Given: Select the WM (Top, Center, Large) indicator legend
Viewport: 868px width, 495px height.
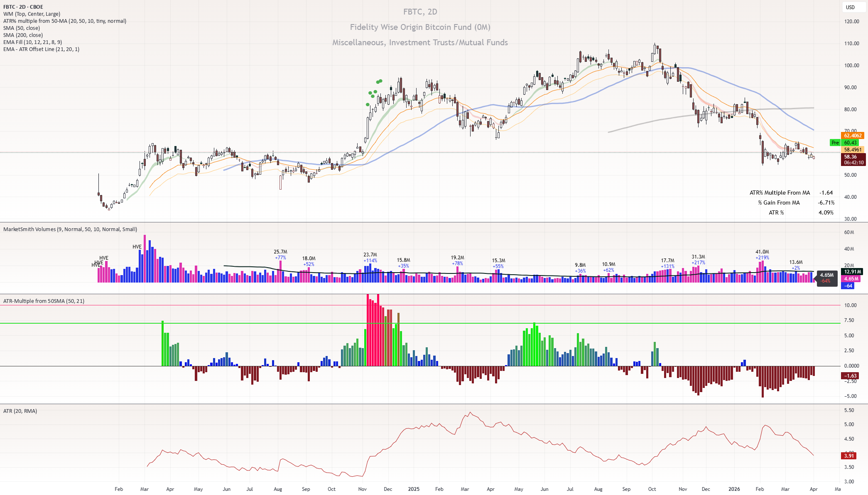Looking at the screenshot, I should click(x=32, y=14).
